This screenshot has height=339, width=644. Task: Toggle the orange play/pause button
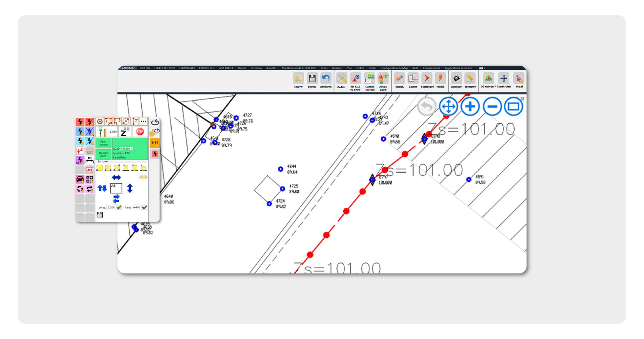pos(154,143)
